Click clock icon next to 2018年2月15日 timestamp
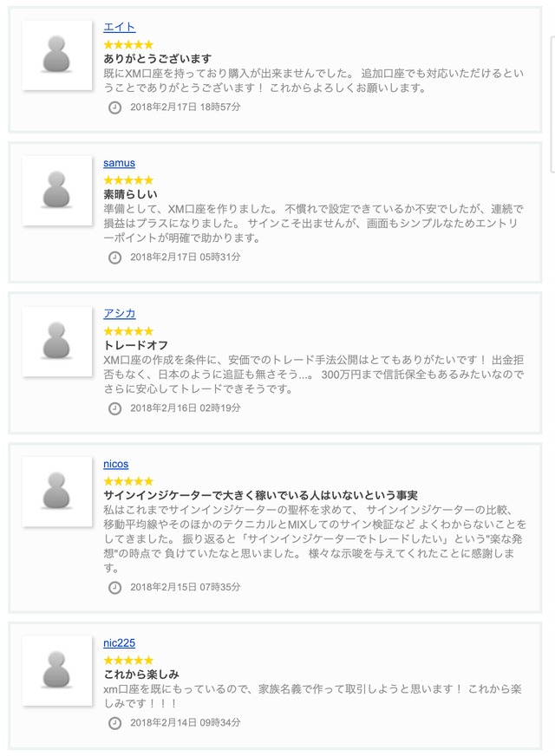 tap(114, 588)
